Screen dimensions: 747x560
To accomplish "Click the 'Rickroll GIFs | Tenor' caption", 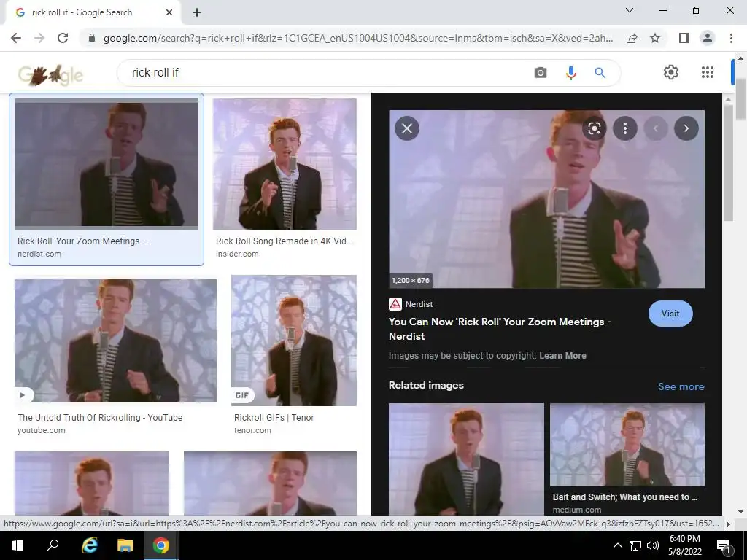I will (274, 418).
